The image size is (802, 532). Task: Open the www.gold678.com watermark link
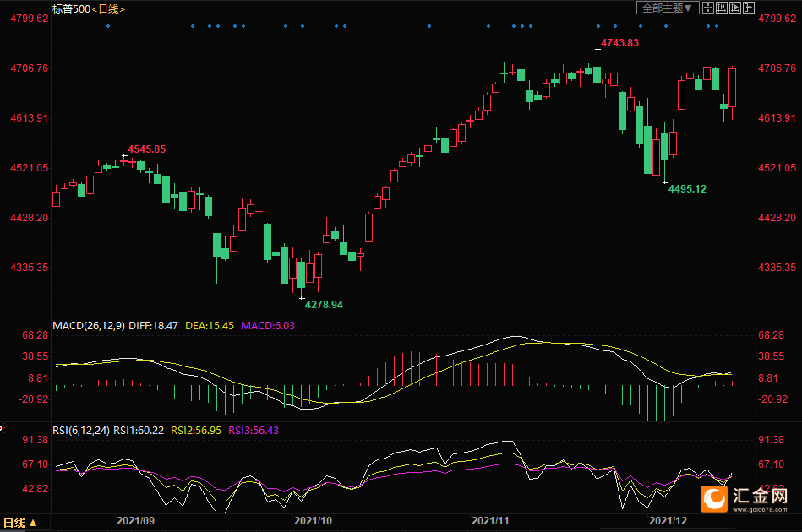[x=760, y=509]
